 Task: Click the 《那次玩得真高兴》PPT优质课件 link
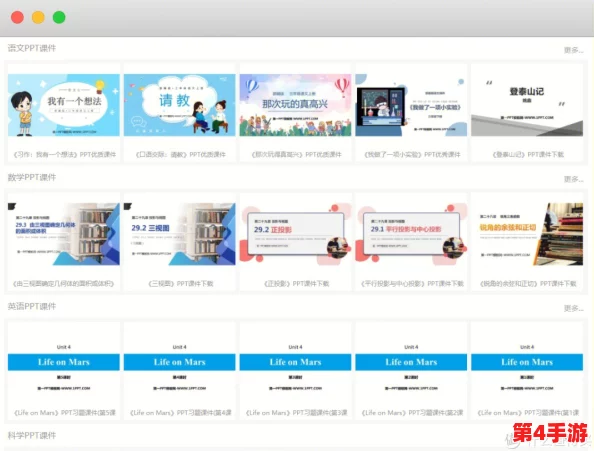click(296, 154)
